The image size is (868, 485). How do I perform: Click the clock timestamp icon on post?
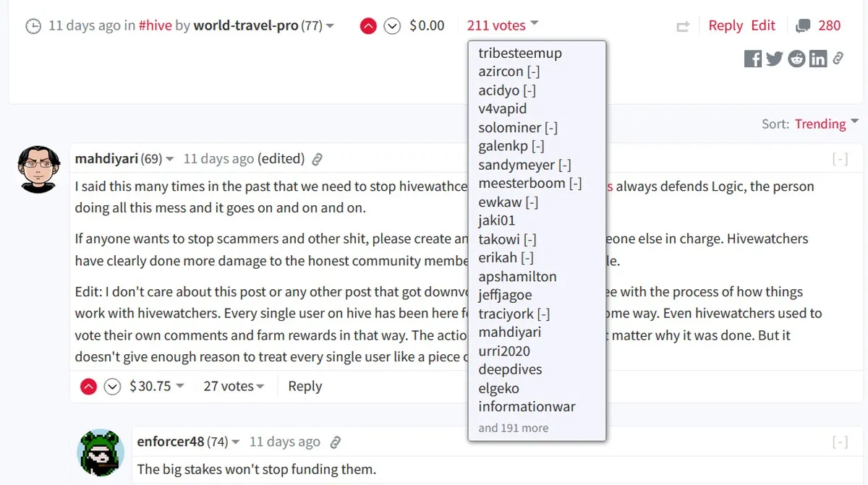[x=33, y=27]
